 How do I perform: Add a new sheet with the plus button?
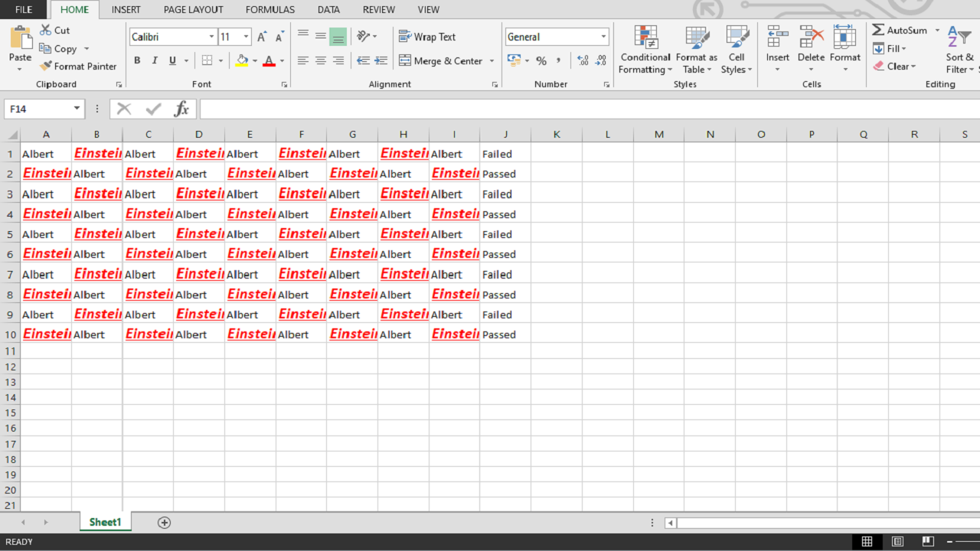164,523
